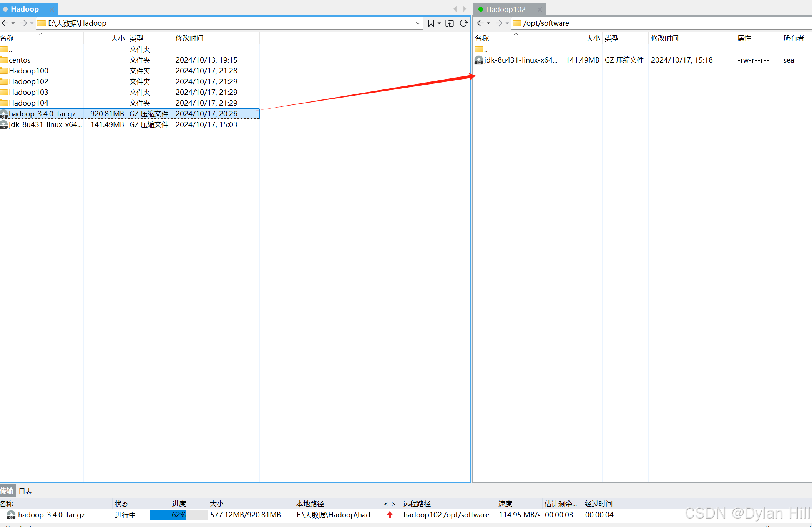The image size is (812, 527).
Task: Select the Hadoop103 folder
Action: [28, 92]
